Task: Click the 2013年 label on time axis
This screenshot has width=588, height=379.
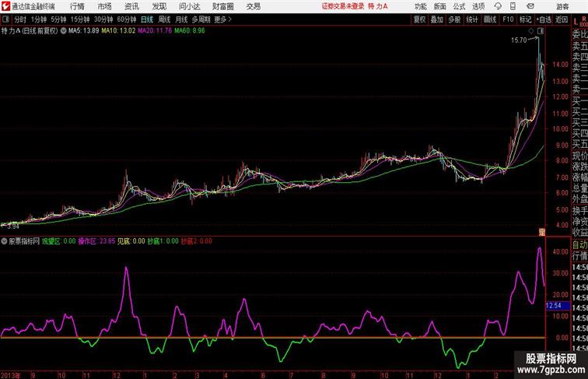Action: [x=11, y=375]
